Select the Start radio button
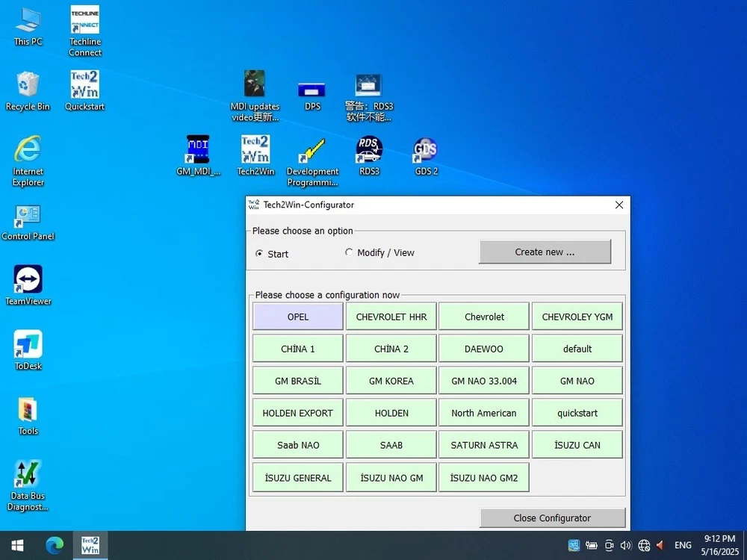 tap(259, 254)
